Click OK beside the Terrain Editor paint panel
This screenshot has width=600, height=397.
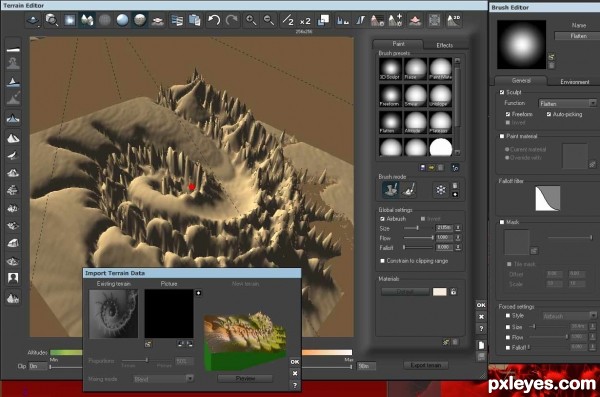(x=481, y=305)
